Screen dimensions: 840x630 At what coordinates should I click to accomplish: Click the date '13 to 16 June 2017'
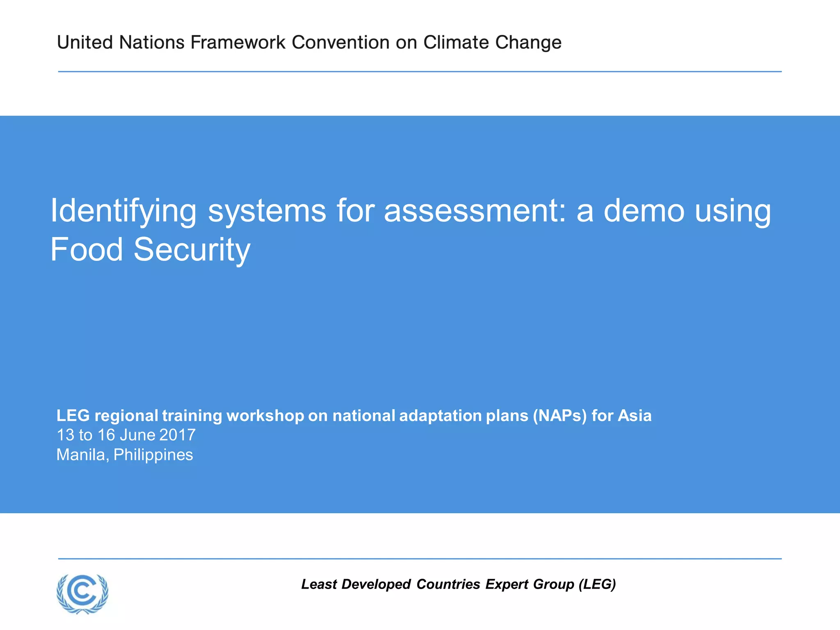click(126, 435)
